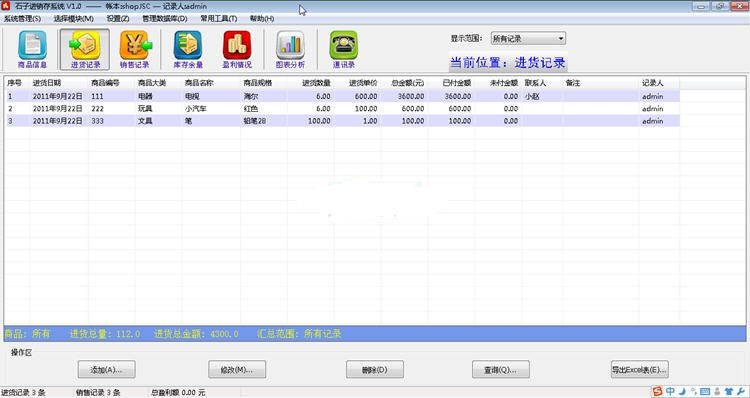This screenshot has height=398, width=750.
Task: Click the app icon in title bar
Action: coord(6,6)
